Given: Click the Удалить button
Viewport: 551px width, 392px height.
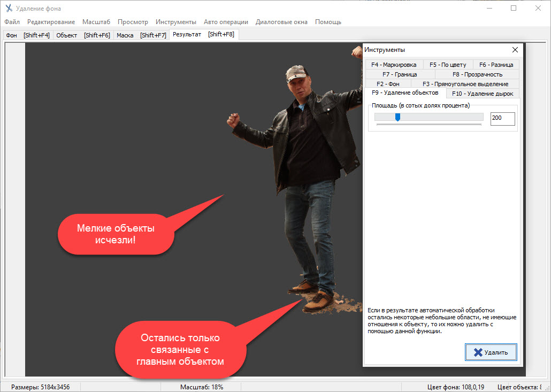Looking at the screenshot, I should [491, 352].
